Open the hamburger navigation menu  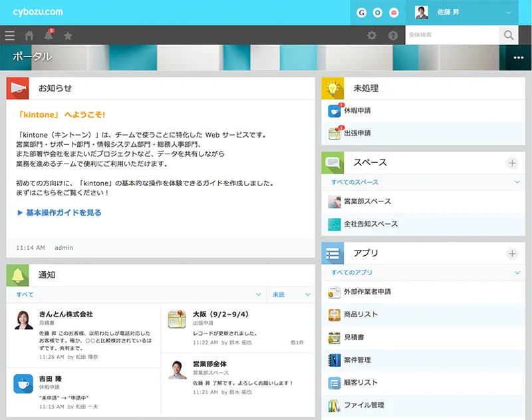point(11,36)
